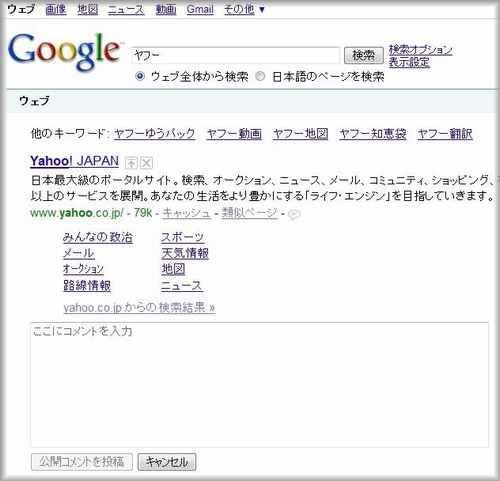Click the 公開コメントを投稿 button
500x481 pixels.
[x=82, y=462]
